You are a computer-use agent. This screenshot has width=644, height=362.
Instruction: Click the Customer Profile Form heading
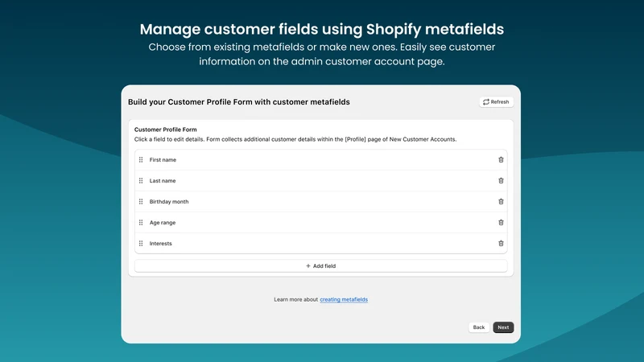[x=166, y=130]
